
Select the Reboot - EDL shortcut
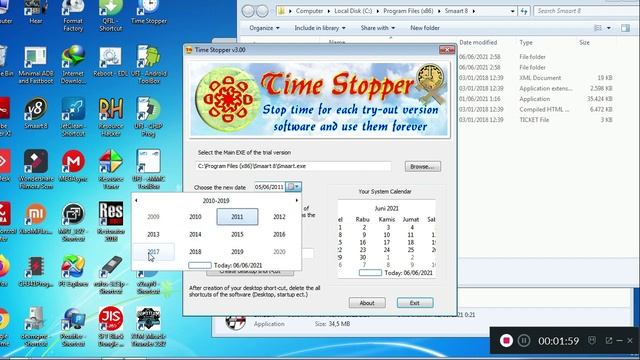pos(110,61)
